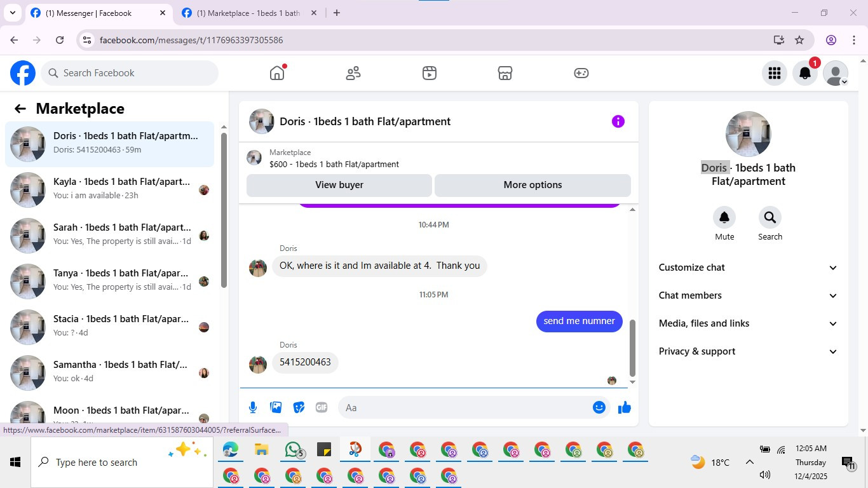Click conversation list scrollbar
The width and height of the screenshot is (868, 488).
(x=224, y=210)
